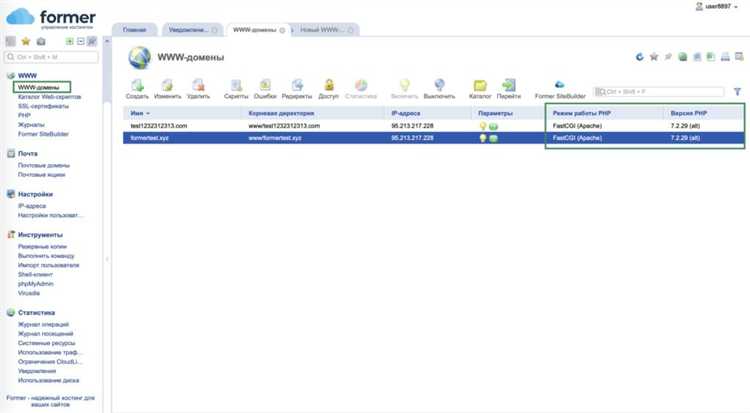Switch to the Уведомления tab
750x413 pixels.
tap(188, 30)
